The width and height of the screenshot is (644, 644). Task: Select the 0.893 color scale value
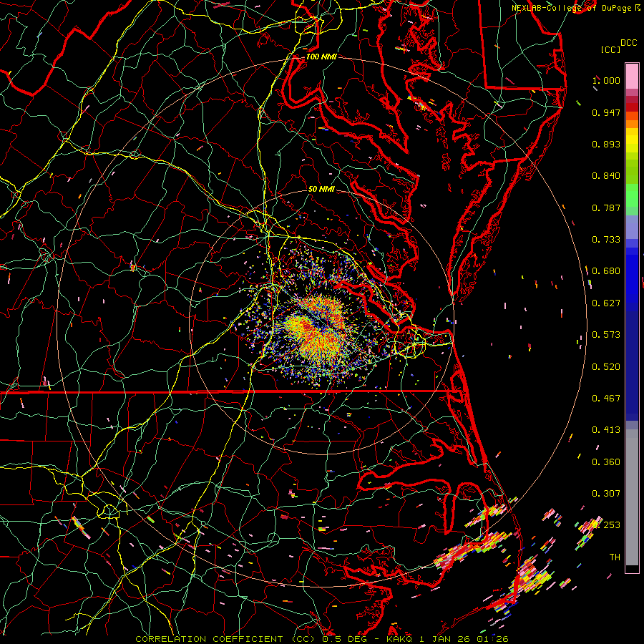pos(606,144)
